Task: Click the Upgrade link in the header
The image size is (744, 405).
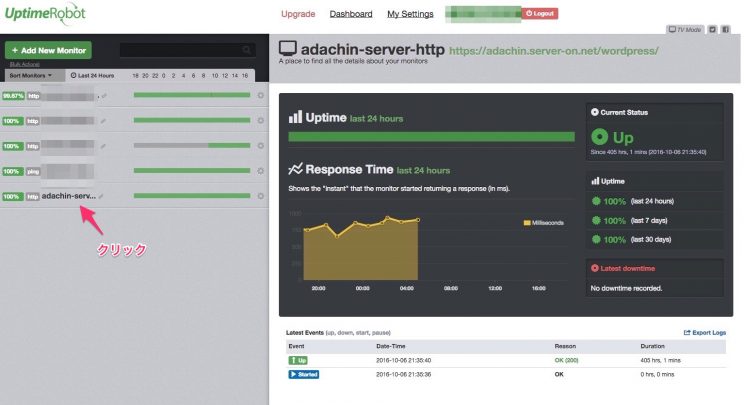Action: pyautogui.click(x=298, y=14)
